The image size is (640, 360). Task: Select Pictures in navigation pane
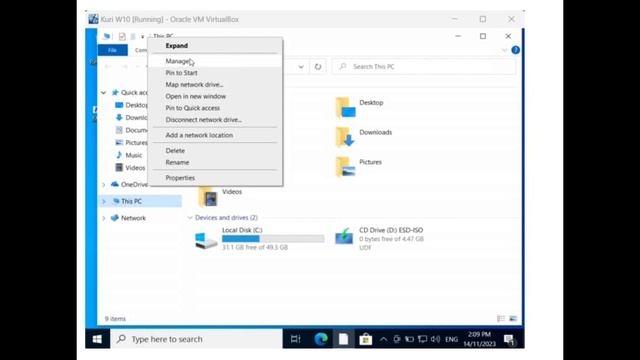[132, 143]
